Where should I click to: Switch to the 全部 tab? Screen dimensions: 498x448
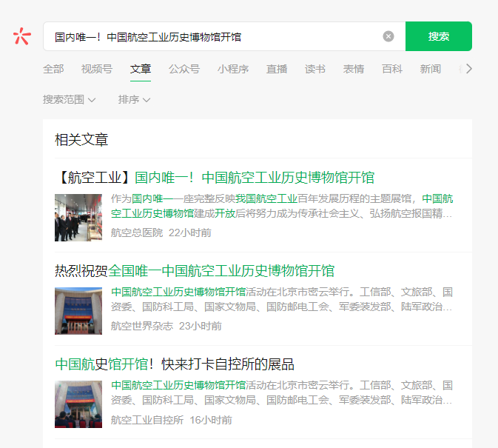(53, 69)
